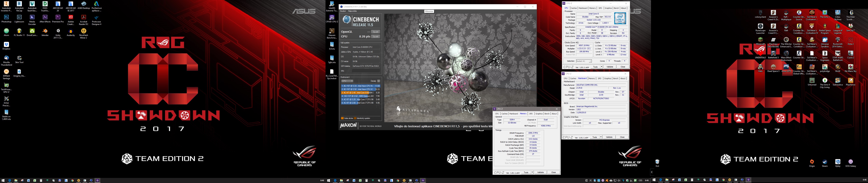Switch to Caches tab in CPU-Z Memory window
The width and height of the screenshot is (868, 183).
(x=504, y=114)
